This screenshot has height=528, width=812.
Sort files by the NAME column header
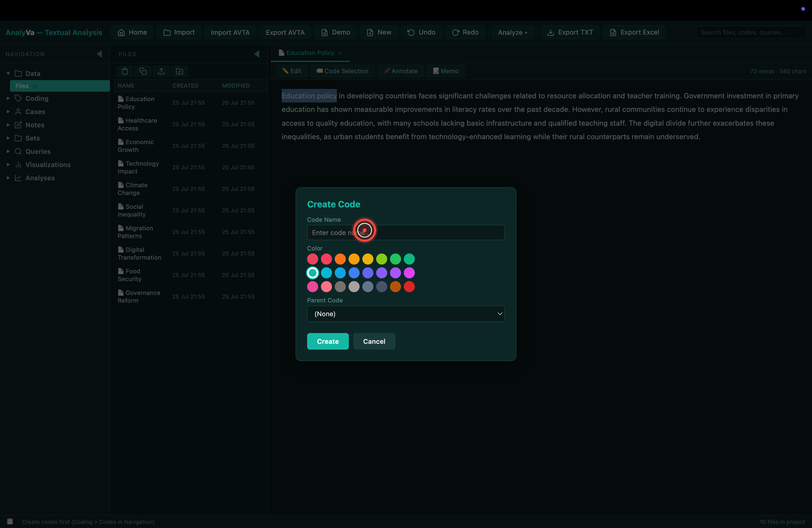coord(126,86)
